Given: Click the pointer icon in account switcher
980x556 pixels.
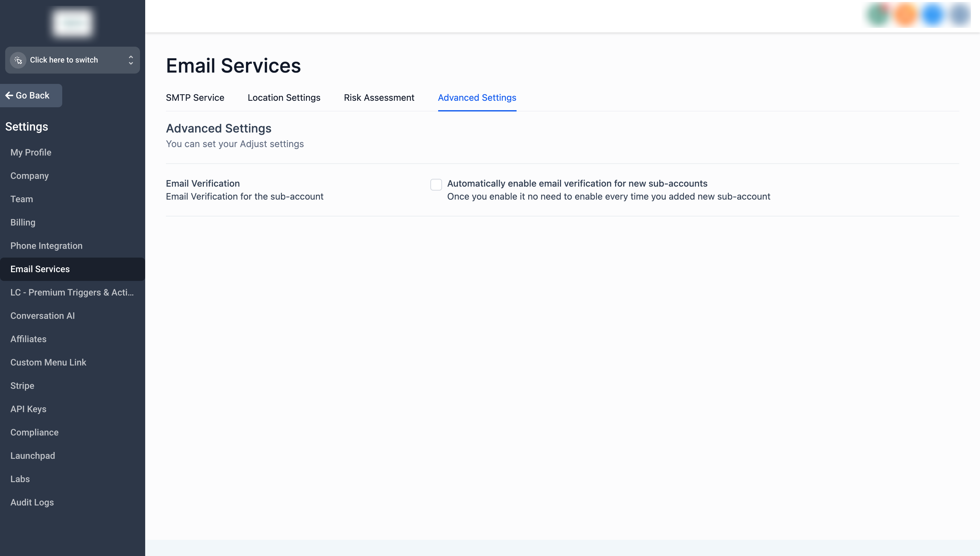Looking at the screenshot, I should click(18, 60).
